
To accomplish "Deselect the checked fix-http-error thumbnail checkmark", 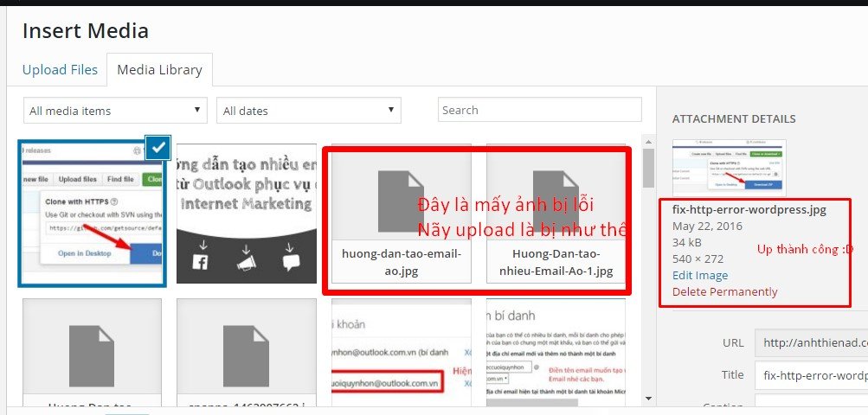I will tap(158, 147).
